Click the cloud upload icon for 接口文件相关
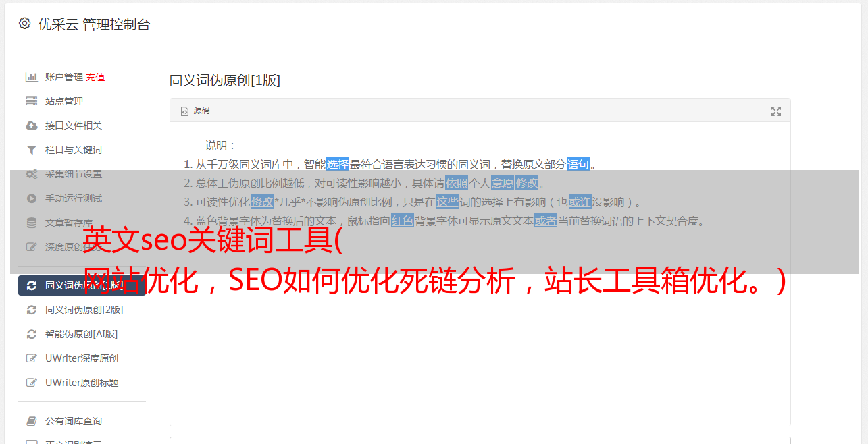Viewport: 868px width, 444px height. pyautogui.click(x=31, y=126)
